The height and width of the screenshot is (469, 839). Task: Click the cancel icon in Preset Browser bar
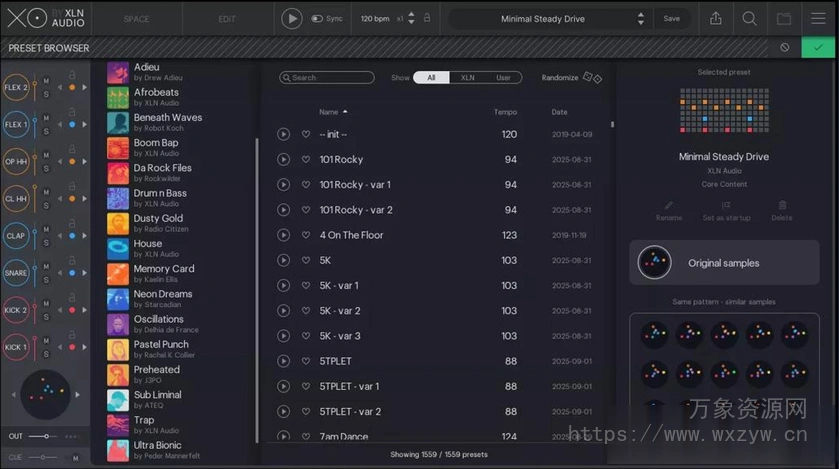(x=784, y=48)
